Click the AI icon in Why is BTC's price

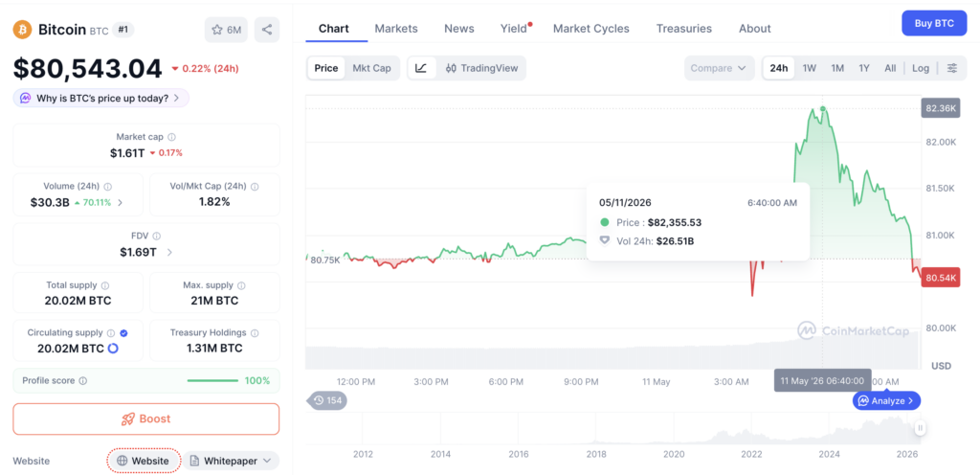[26, 98]
